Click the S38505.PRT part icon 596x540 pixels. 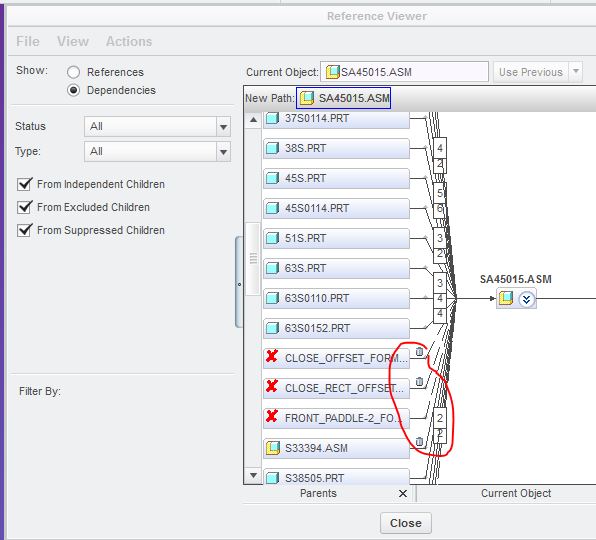coord(272,478)
